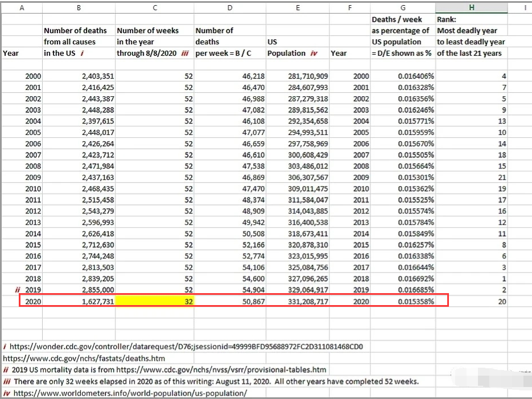Click yellow highlighted cell with 32
The image size is (532, 399).
tap(154, 301)
